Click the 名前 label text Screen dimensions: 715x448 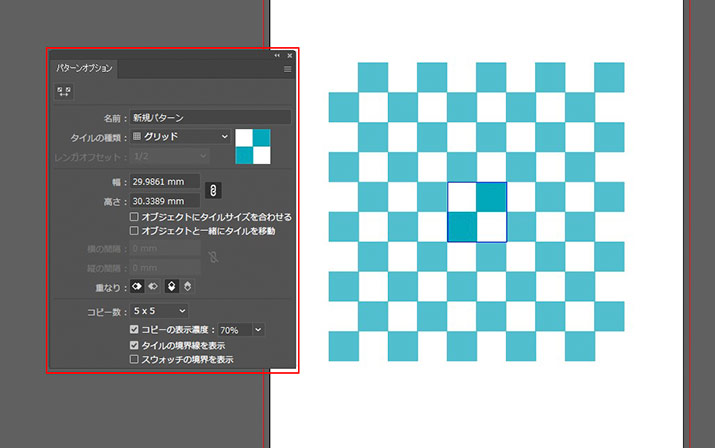[114, 118]
